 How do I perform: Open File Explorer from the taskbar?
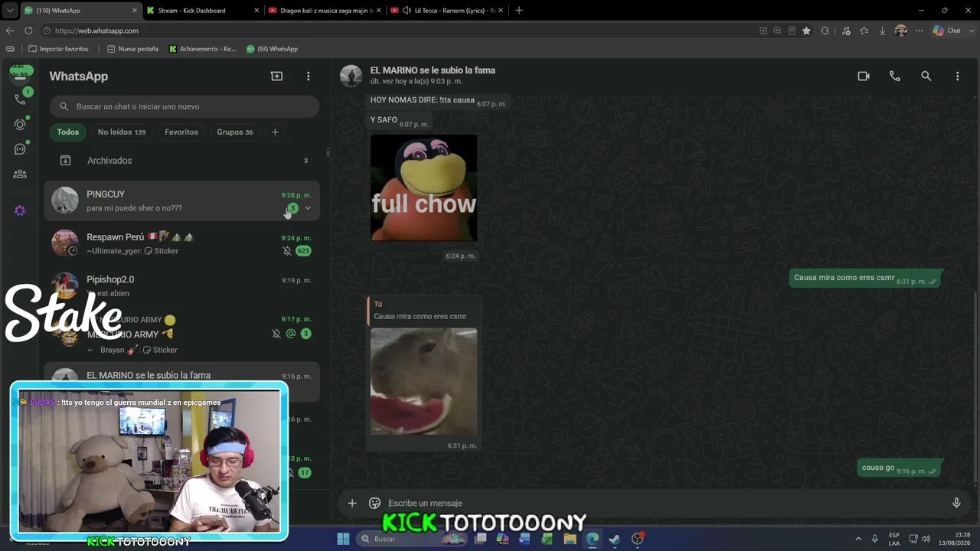click(x=570, y=539)
